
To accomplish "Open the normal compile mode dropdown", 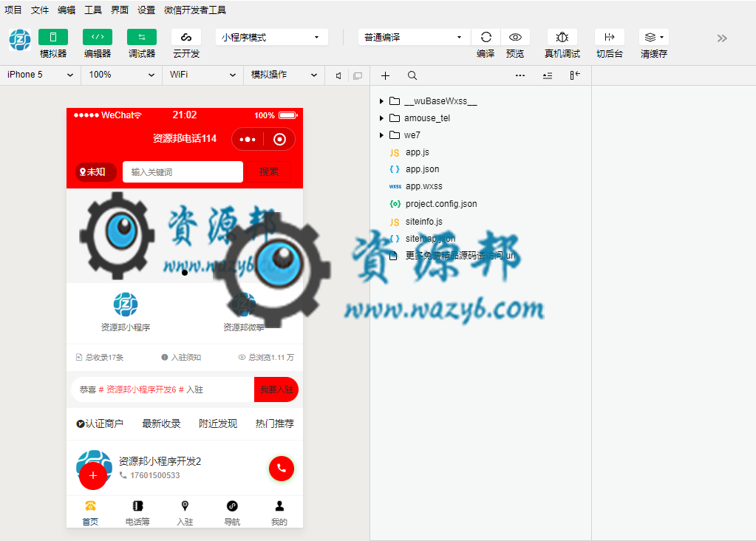I will point(414,37).
